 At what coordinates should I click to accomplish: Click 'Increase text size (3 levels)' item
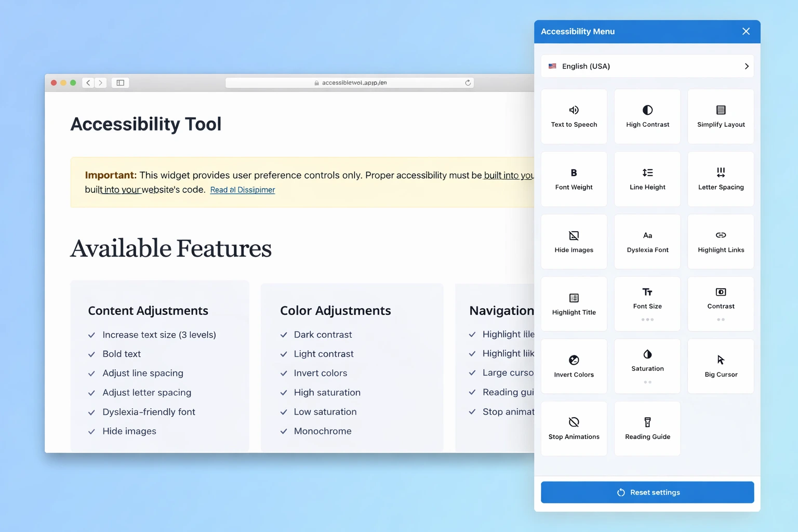pos(159,335)
